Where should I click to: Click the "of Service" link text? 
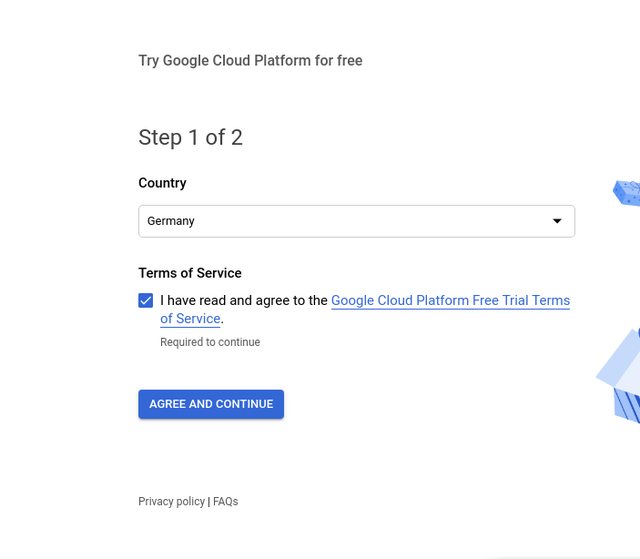(x=190, y=319)
